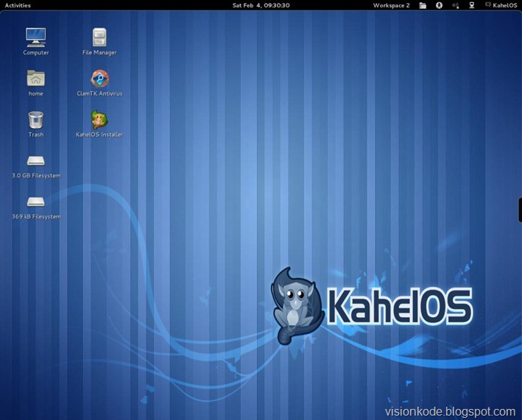Expand the KahelOS user menu
522x420 pixels.
tap(501, 5)
